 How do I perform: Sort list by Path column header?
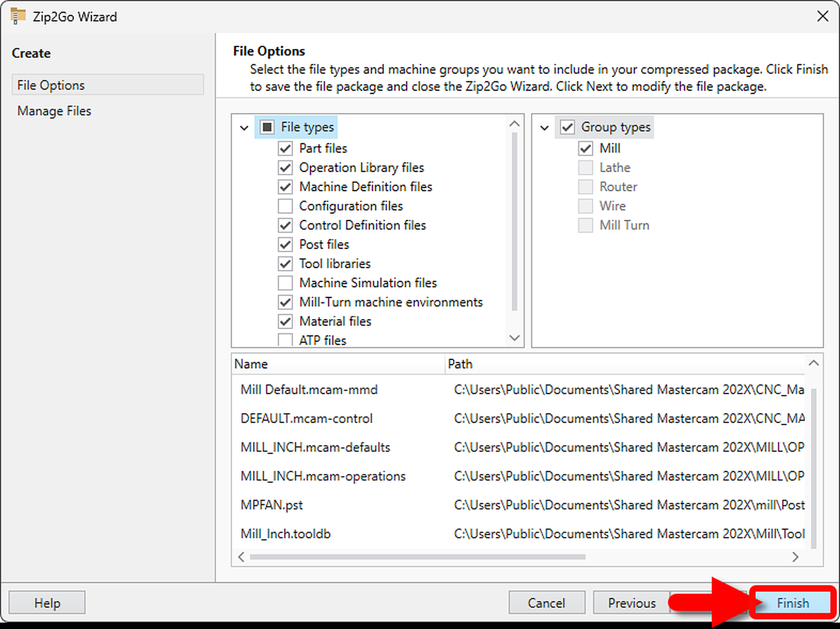624,364
